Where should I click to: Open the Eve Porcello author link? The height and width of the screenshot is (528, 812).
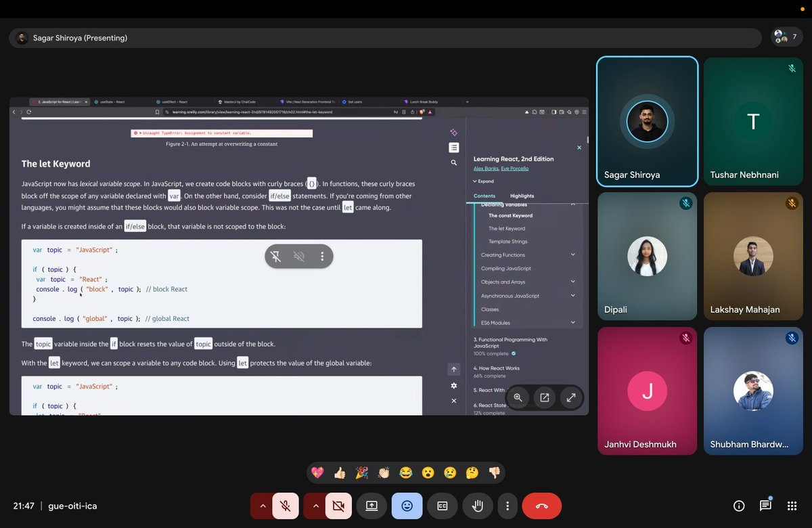(x=516, y=168)
